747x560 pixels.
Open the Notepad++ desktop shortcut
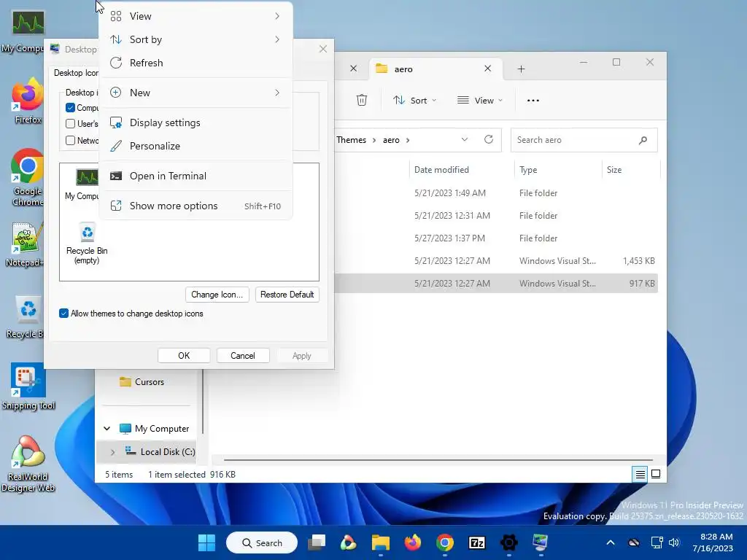coord(25,245)
